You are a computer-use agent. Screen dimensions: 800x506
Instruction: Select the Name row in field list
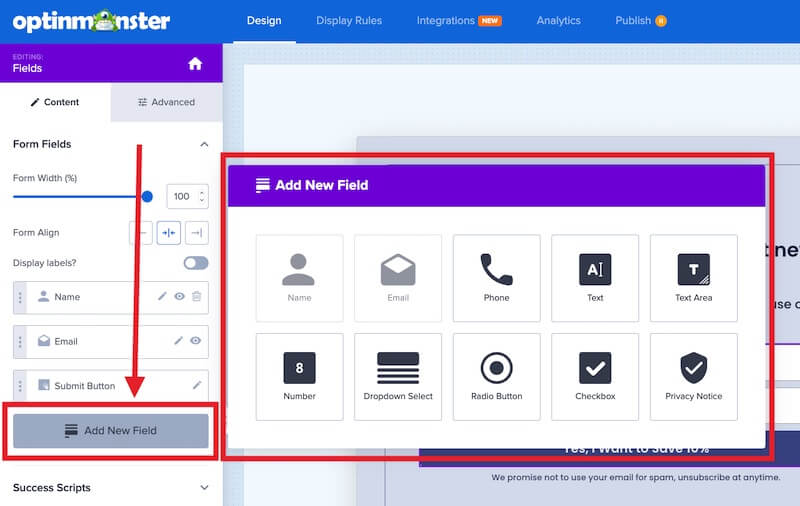point(111,297)
